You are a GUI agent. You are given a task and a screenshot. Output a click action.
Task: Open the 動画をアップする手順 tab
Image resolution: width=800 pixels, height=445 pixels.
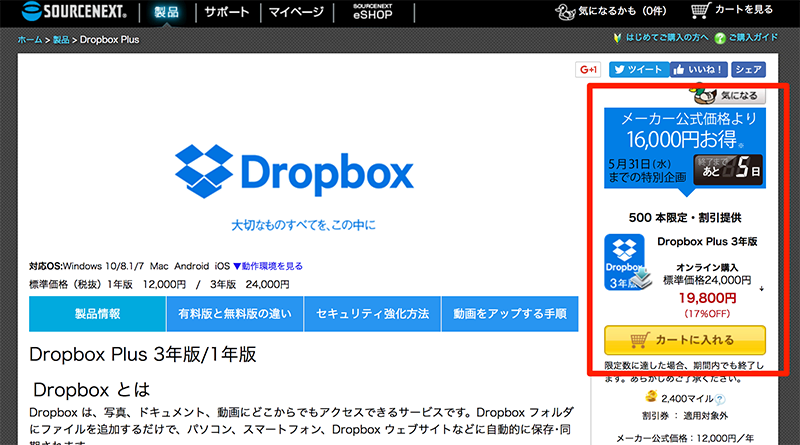[x=510, y=314]
